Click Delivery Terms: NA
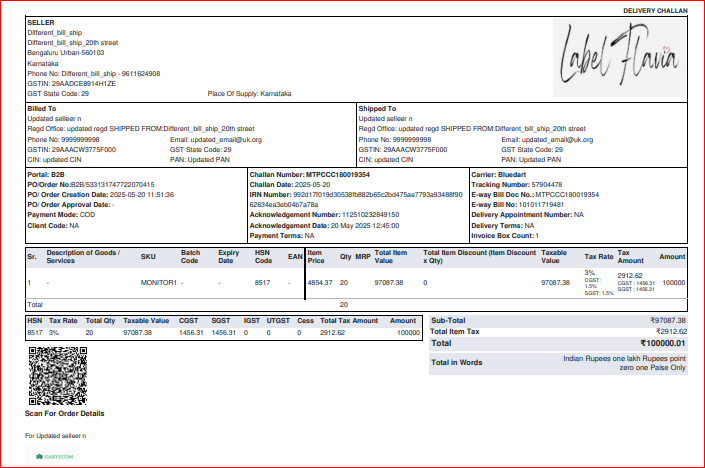Image resolution: width=705 pixels, height=468 pixels. coord(503,226)
